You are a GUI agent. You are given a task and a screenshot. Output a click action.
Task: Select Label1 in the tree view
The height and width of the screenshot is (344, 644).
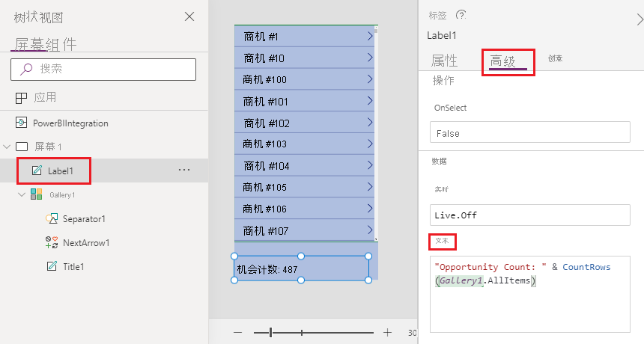pyautogui.click(x=61, y=171)
